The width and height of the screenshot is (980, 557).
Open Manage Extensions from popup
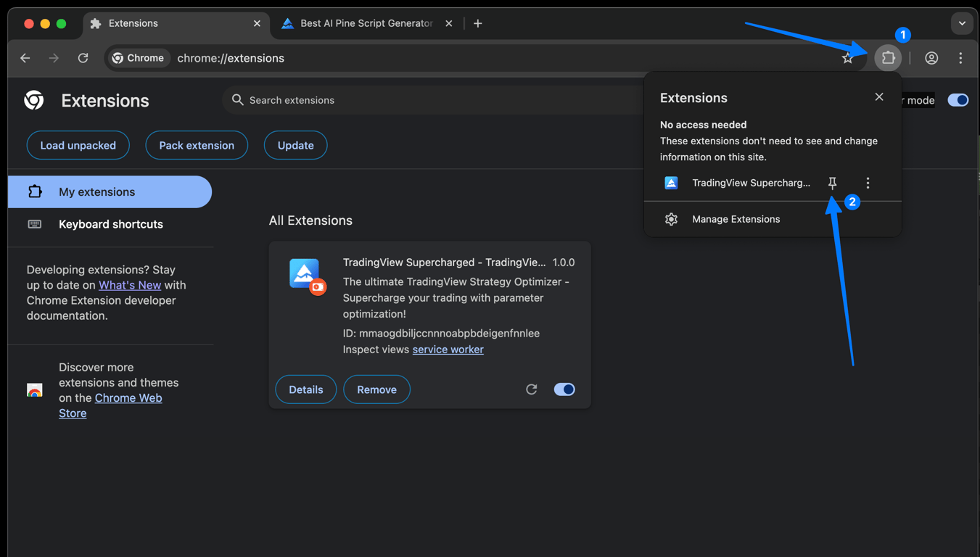(x=735, y=219)
